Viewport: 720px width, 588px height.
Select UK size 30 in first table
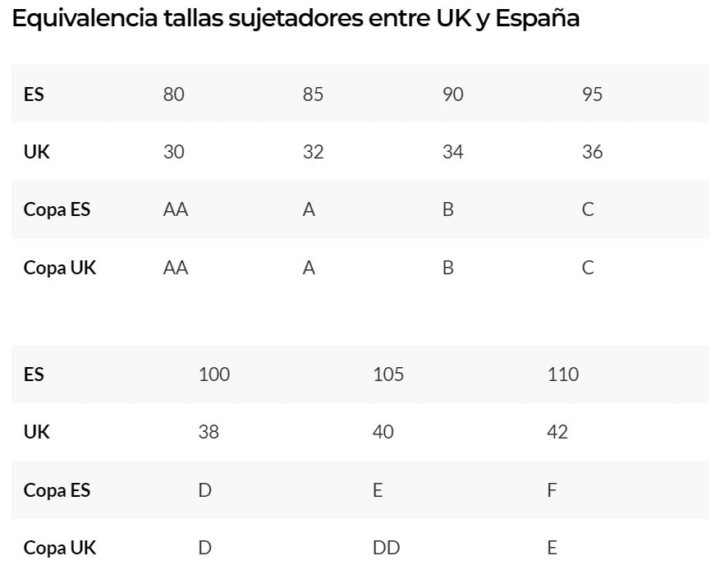click(173, 152)
